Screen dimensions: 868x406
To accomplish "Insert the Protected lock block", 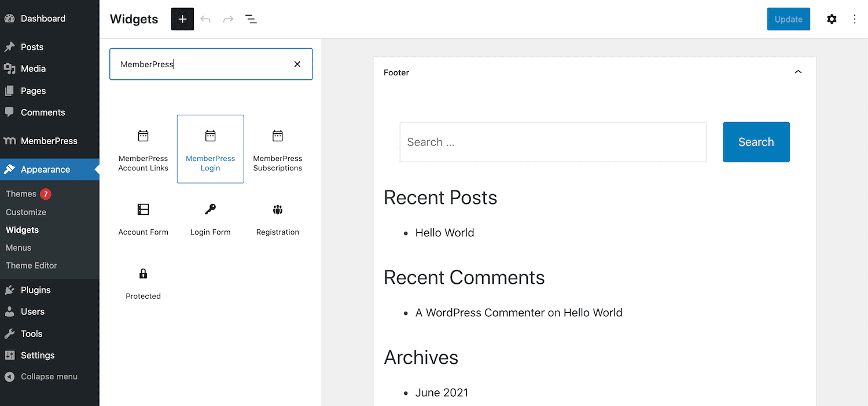I will click(143, 282).
